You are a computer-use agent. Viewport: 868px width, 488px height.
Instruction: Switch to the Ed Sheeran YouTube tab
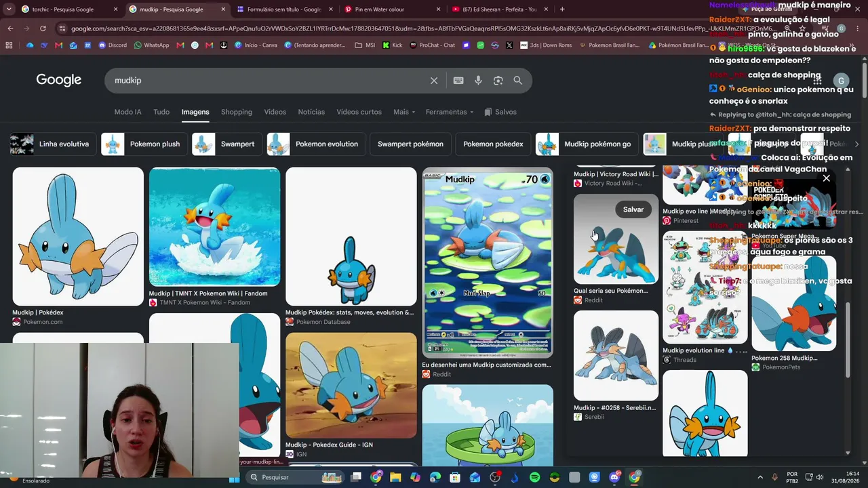[x=500, y=9]
